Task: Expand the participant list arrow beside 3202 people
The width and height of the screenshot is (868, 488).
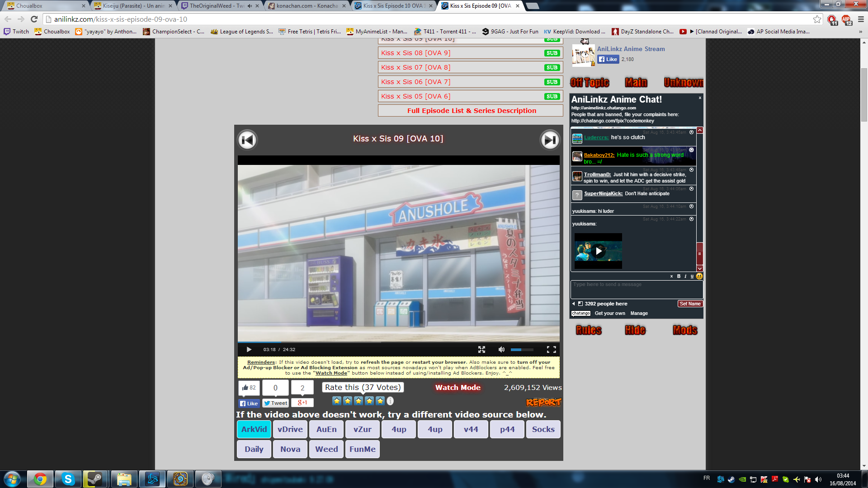Action: 574,304
